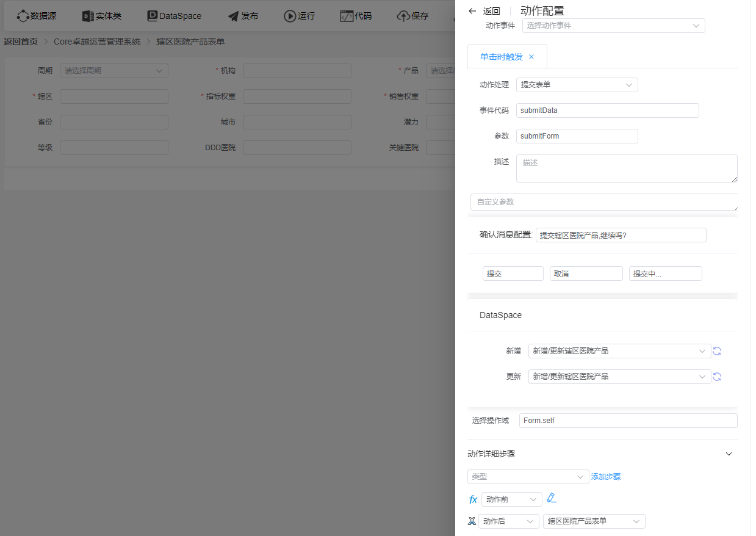Collapse the 动作详细步骤 section chevron
Screen dimensions: 756x536
click(729, 454)
